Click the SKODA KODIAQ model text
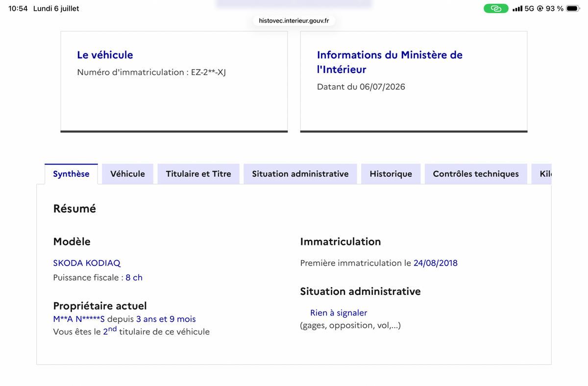The image size is (588, 386). tap(87, 263)
